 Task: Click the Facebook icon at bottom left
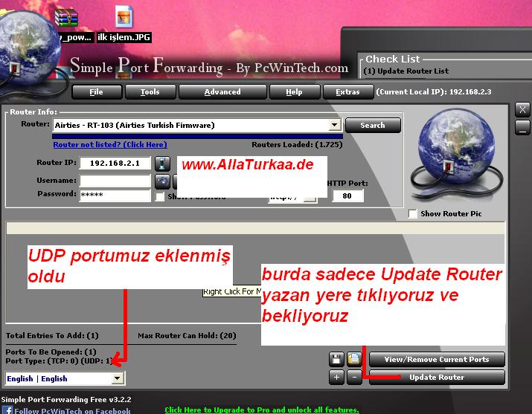click(x=7, y=410)
